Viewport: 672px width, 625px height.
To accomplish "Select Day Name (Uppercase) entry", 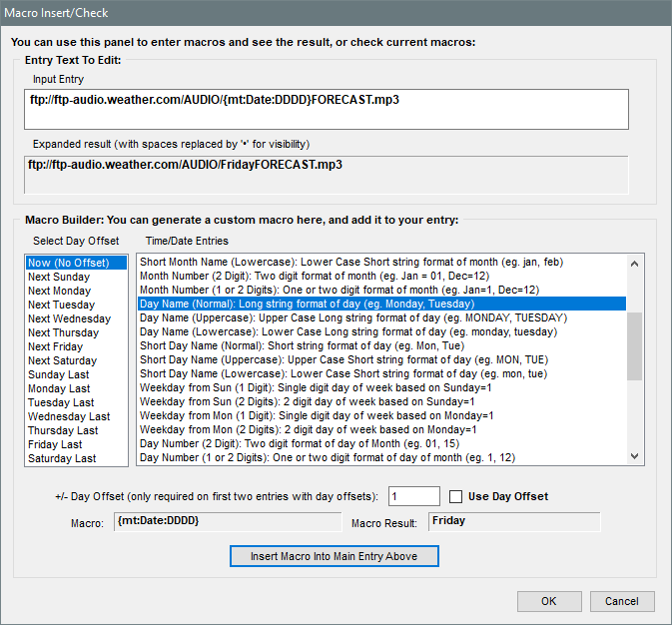I will [x=352, y=317].
